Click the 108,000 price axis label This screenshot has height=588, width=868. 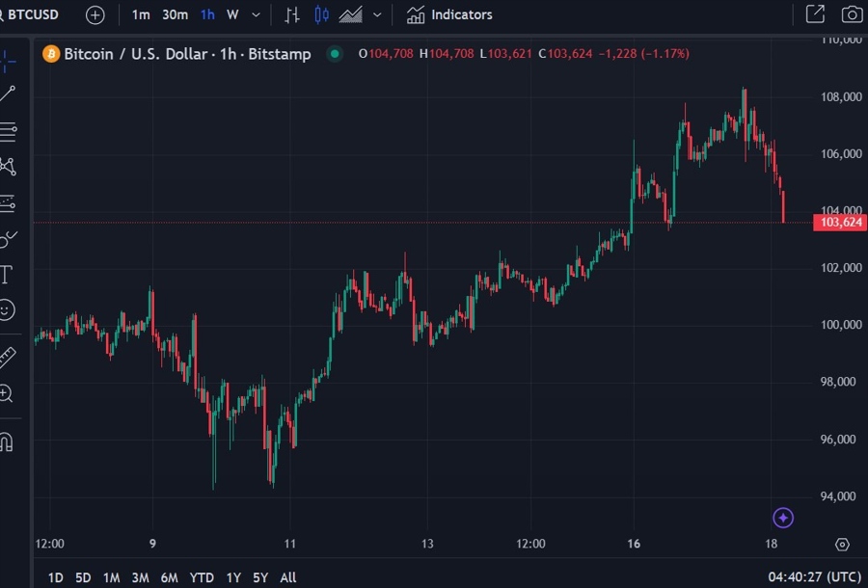click(x=841, y=96)
